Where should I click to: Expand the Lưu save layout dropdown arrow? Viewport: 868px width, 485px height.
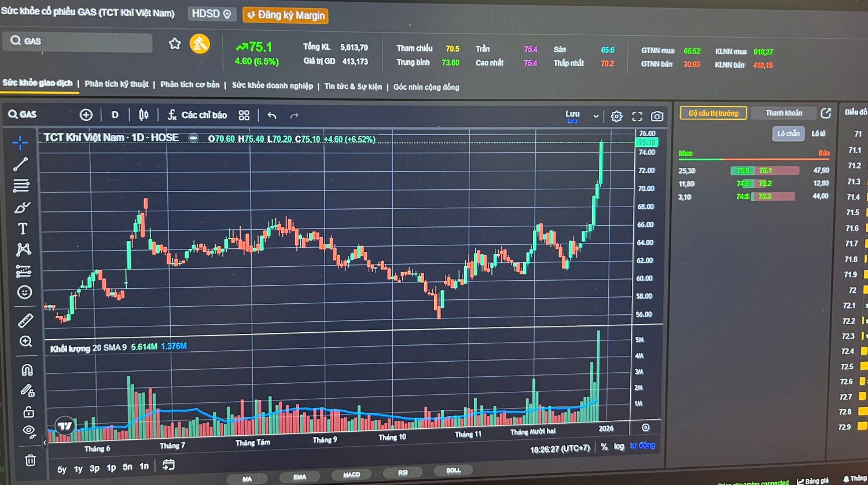[596, 116]
